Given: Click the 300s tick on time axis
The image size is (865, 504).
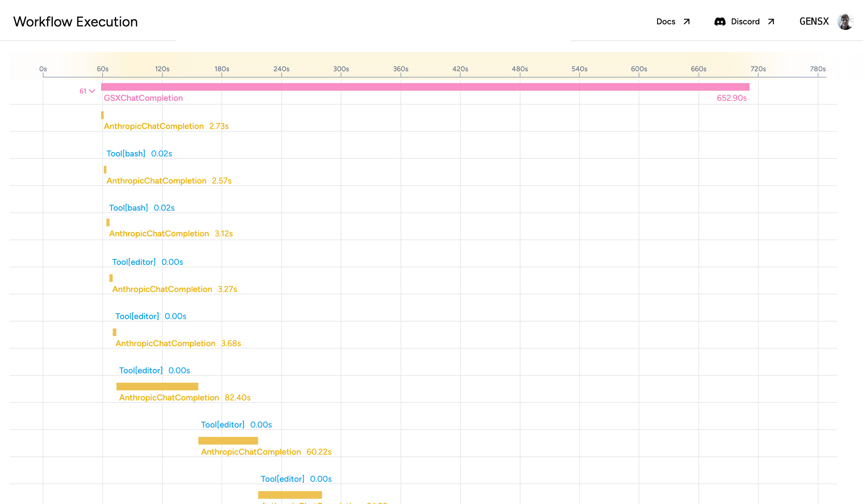Looking at the screenshot, I should pyautogui.click(x=341, y=69).
